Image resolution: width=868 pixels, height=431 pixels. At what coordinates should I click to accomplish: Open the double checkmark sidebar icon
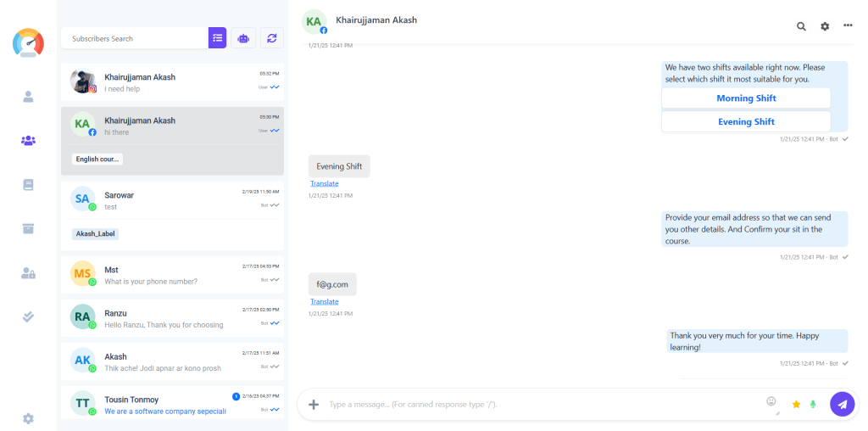pyautogui.click(x=28, y=316)
